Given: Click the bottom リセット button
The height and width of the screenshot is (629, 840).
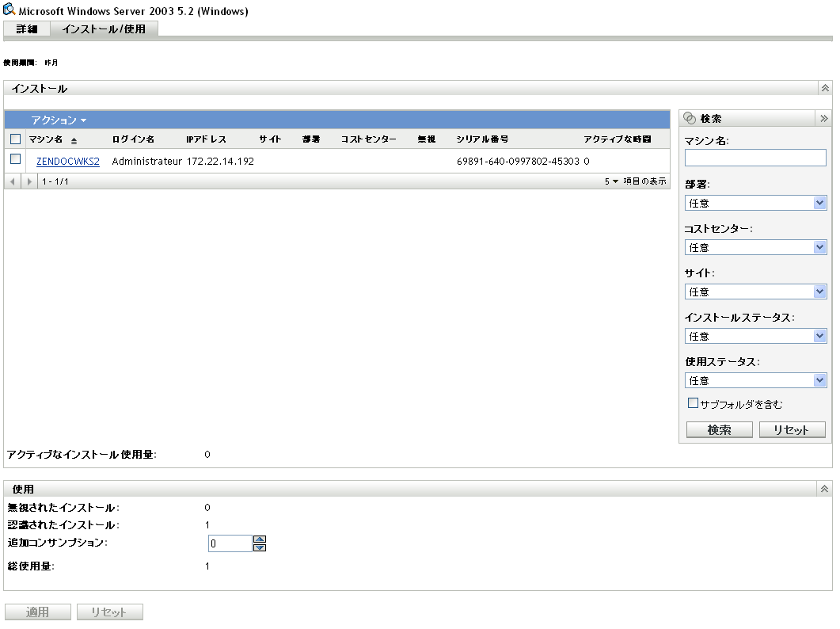Looking at the screenshot, I should [x=110, y=612].
